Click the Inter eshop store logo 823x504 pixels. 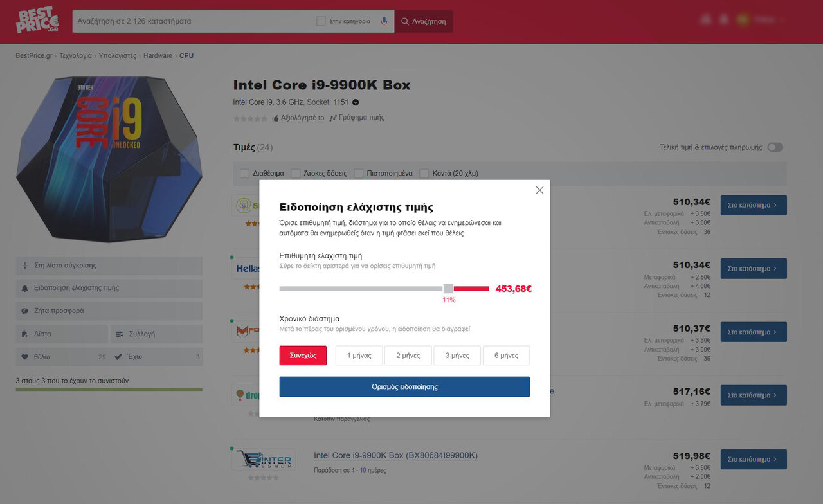[264, 460]
